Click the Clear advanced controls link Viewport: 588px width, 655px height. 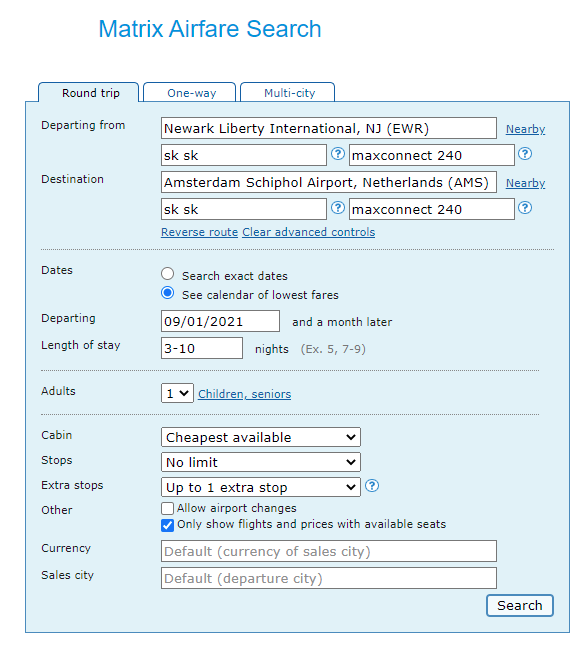click(x=309, y=232)
